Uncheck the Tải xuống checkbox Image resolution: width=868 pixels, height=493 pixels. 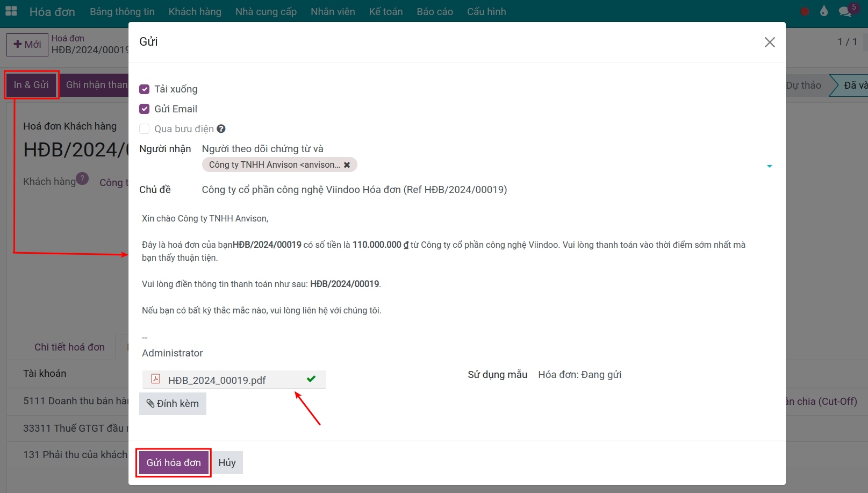point(144,89)
